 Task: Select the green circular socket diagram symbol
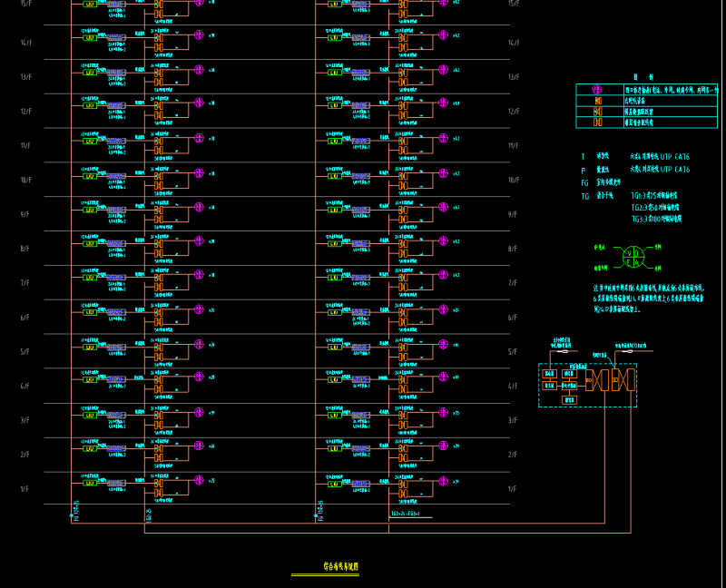(x=632, y=257)
